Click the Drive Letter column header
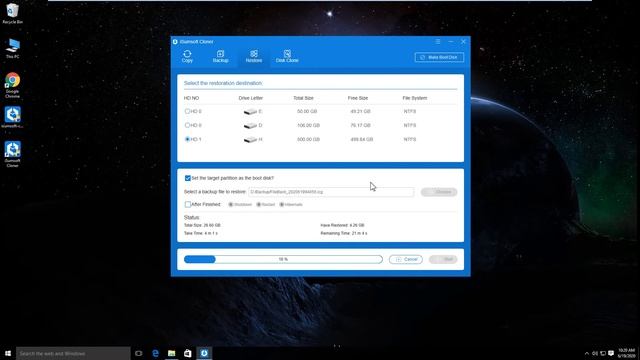 click(x=251, y=98)
